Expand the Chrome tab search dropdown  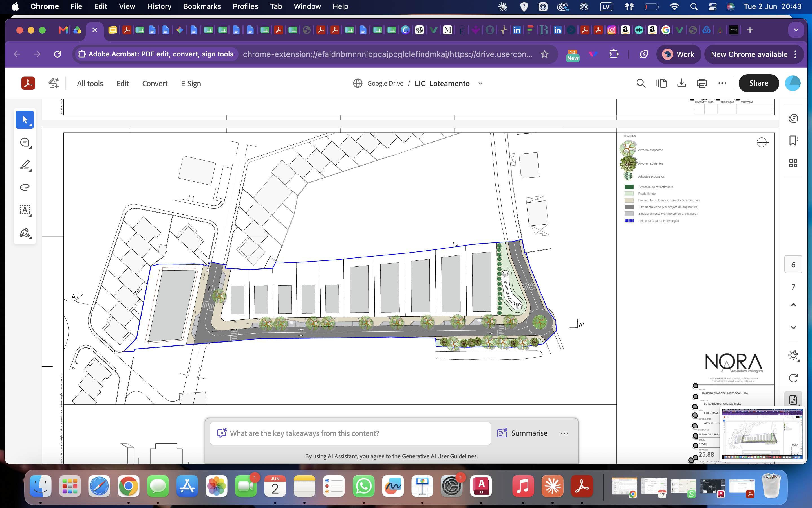(x=796, y=30)
